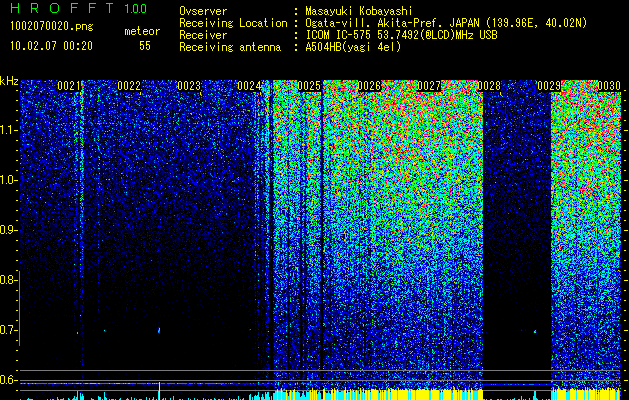Click the meteor count 55
This screenshot has width=629, height=400.
click(x=145, y=46)
